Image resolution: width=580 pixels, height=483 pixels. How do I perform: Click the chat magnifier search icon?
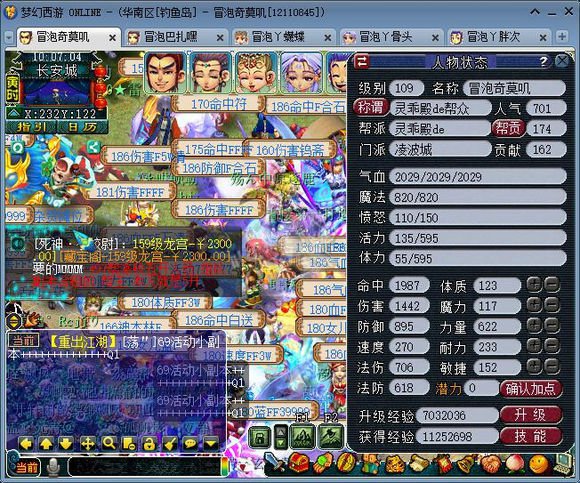[x=109, y=443]
